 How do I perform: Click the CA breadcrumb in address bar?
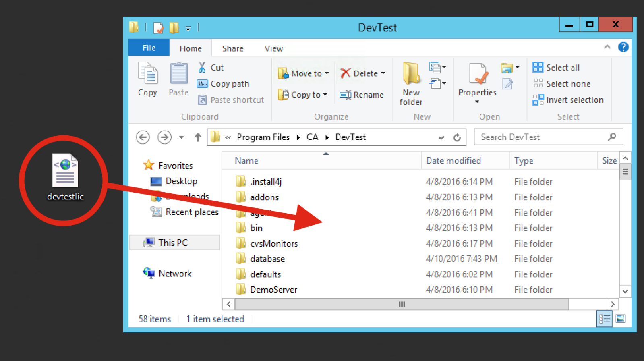tap(312, 137)
